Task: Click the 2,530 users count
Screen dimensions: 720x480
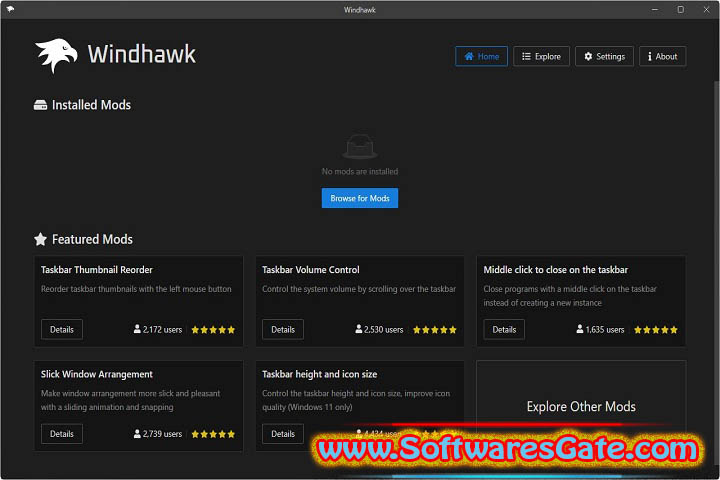Action: pos(384,330)
